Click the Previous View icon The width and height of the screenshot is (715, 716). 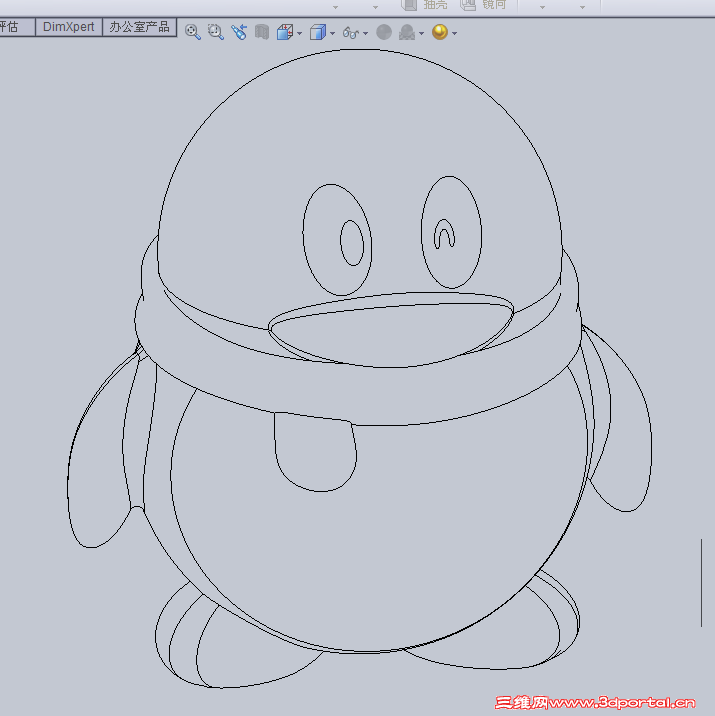(x=239, y=32)
